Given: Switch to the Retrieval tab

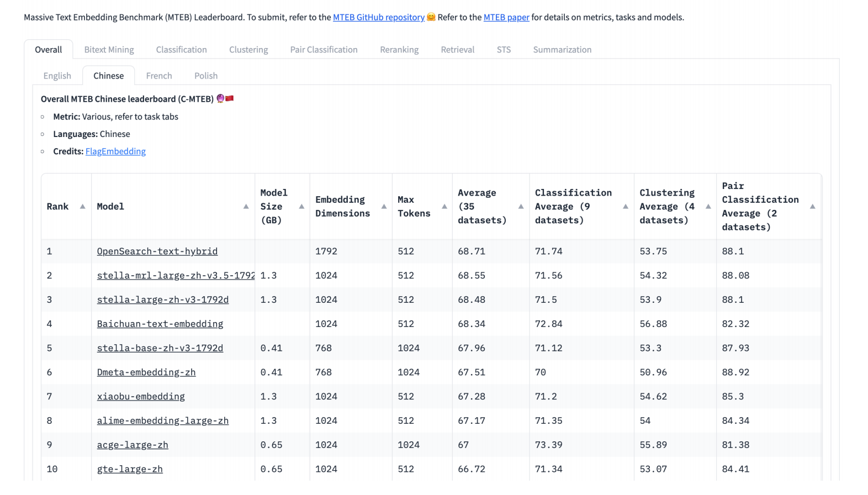Looking at the screenshot, I should click(457, 50).
